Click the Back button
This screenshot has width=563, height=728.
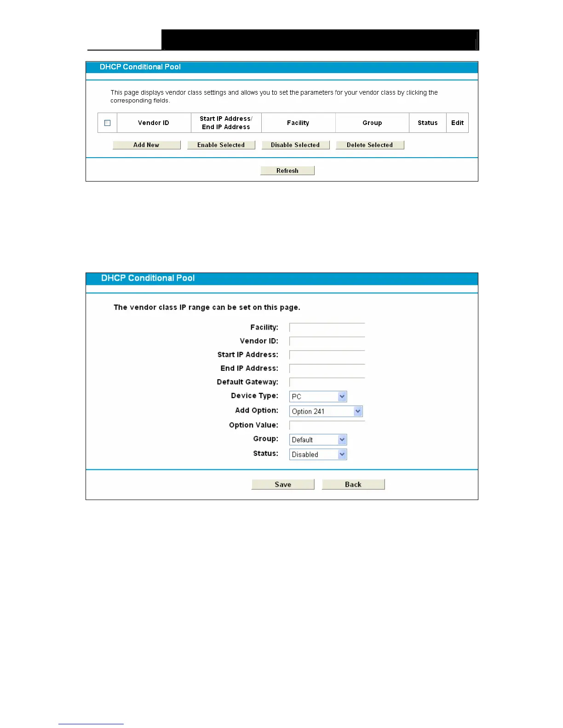click(x=353, y=484)
